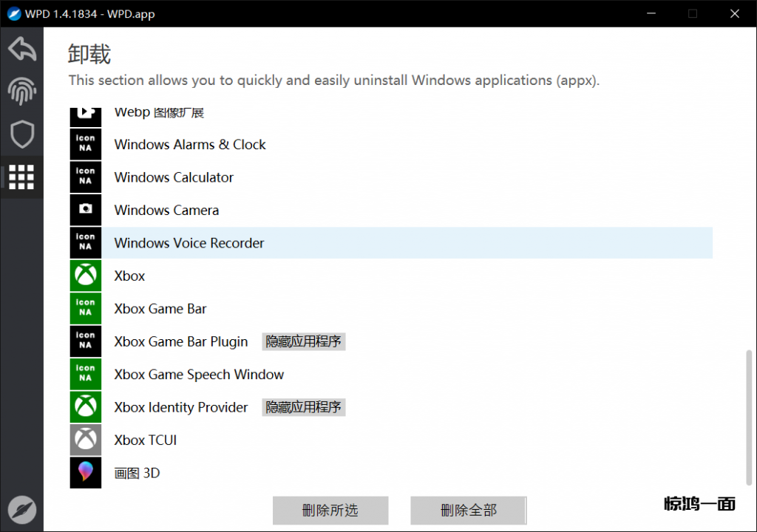Minimize the WPD window

point(652,13)
